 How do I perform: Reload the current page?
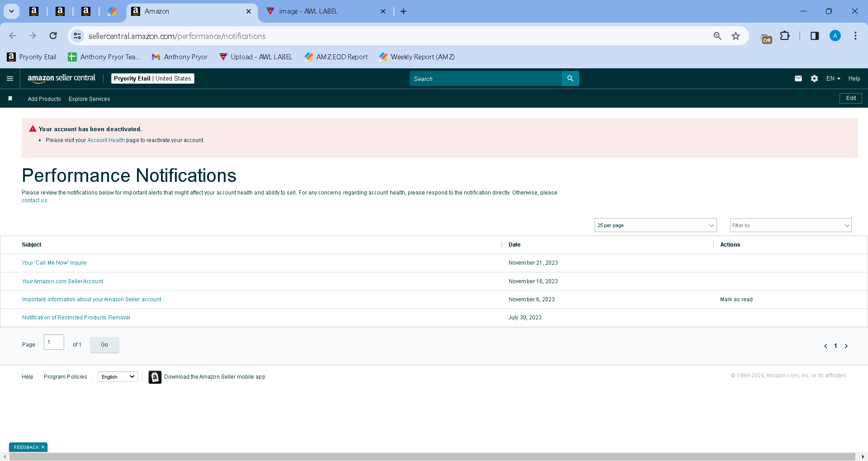[x=53, y=36]
